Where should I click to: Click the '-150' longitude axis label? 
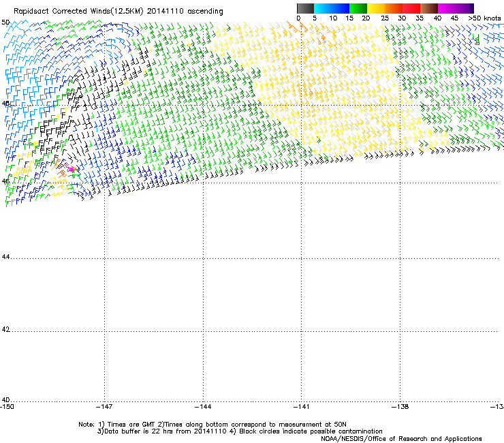click(7, 407)
